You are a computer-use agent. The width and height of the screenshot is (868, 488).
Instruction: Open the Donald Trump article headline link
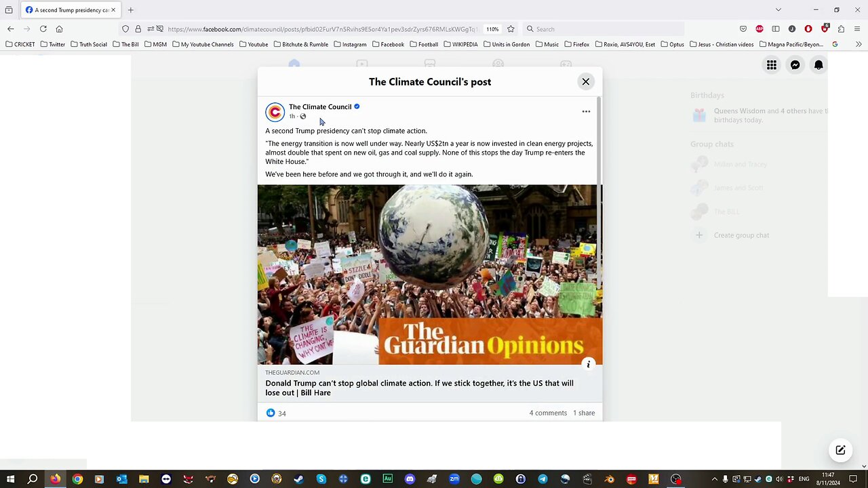tap(419, 388)
